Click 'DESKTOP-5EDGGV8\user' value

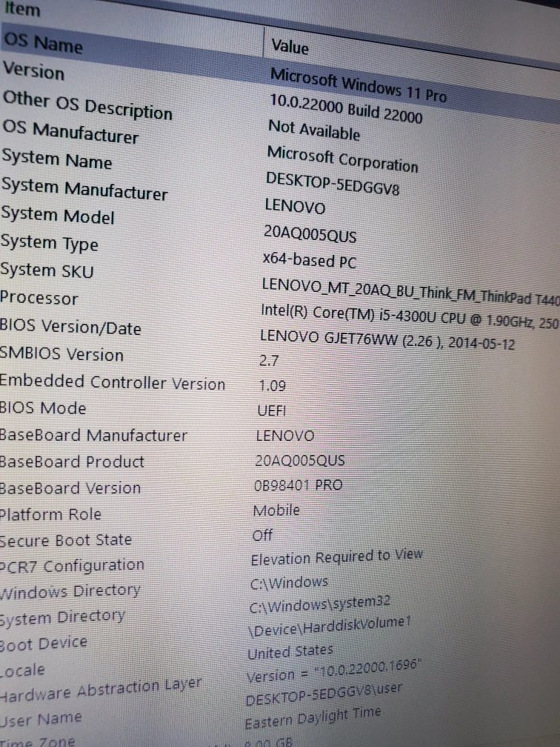[x=324, y=693]
